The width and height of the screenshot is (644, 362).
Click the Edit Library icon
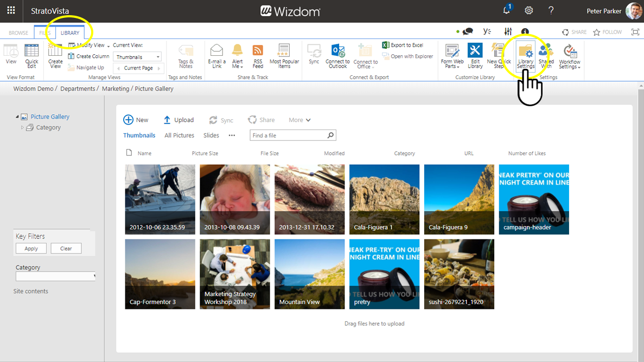point(475,56)
